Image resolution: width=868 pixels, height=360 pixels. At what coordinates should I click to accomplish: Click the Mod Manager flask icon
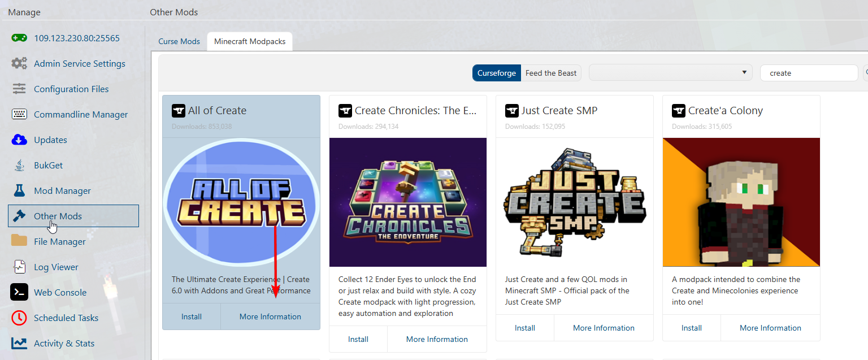(x=19, y=190)
